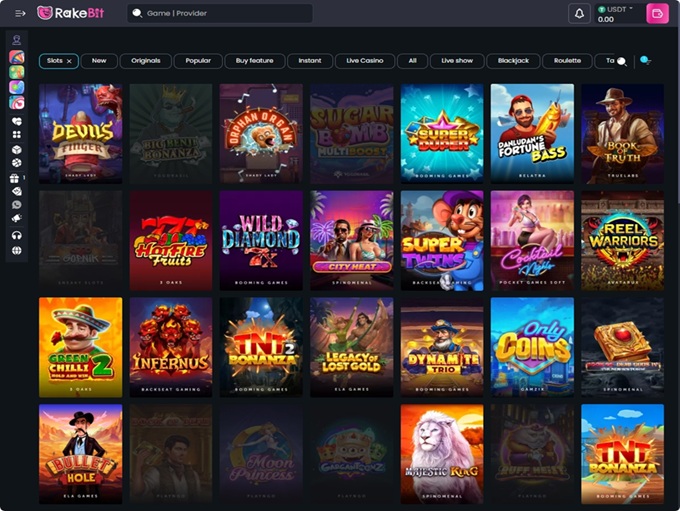Open the Dynamite Trio game

442,347
